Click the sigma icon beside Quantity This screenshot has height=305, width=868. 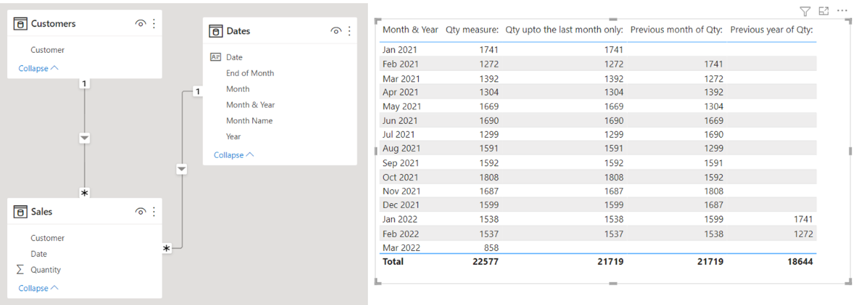point(20,270)
